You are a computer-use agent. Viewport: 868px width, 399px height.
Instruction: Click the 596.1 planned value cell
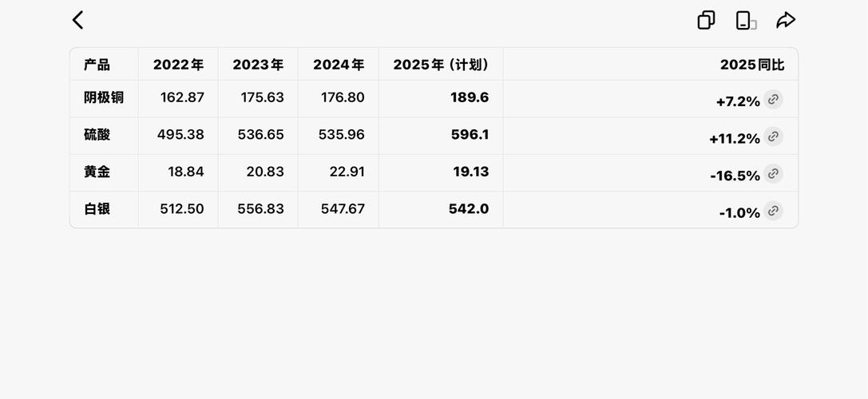pos(470,135)
